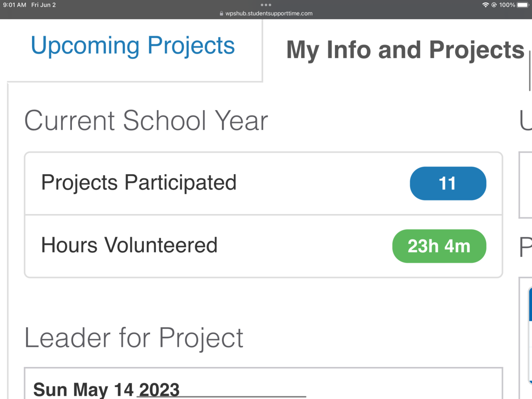The height and width of the screenshot is (399, 532).
Task: Tap the battery icon in status bar
Action: (522, 5)
